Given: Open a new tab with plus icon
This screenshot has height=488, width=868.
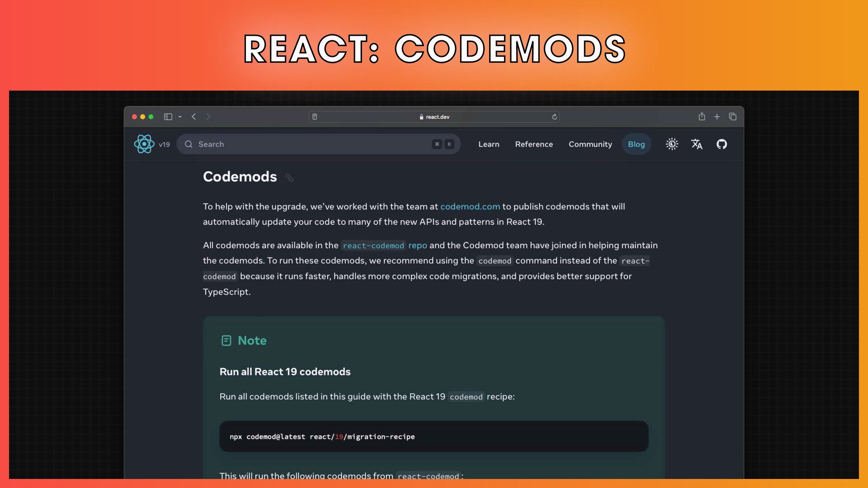Looking at the screenshot, I should (717, 117).
